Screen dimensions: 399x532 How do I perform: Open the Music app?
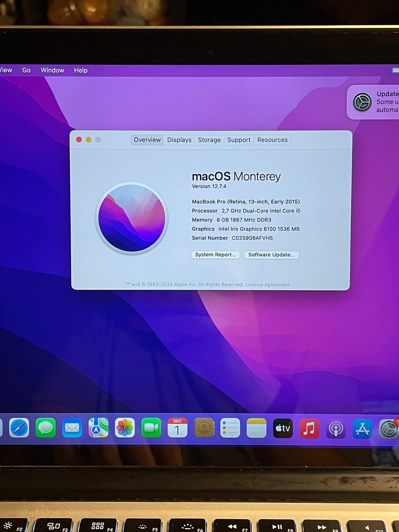309,428
